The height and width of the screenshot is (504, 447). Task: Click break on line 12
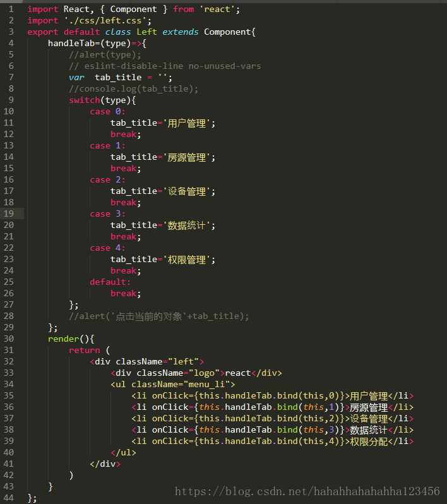pos(123,134)
